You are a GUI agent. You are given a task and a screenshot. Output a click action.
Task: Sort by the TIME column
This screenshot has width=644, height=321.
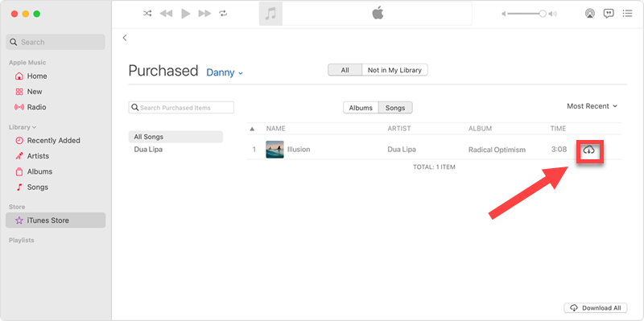558,129
